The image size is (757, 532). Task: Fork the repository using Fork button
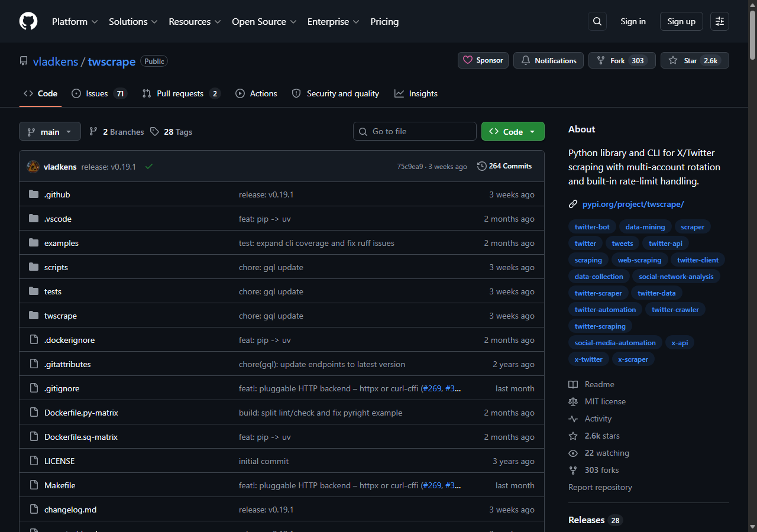point(622,60)
